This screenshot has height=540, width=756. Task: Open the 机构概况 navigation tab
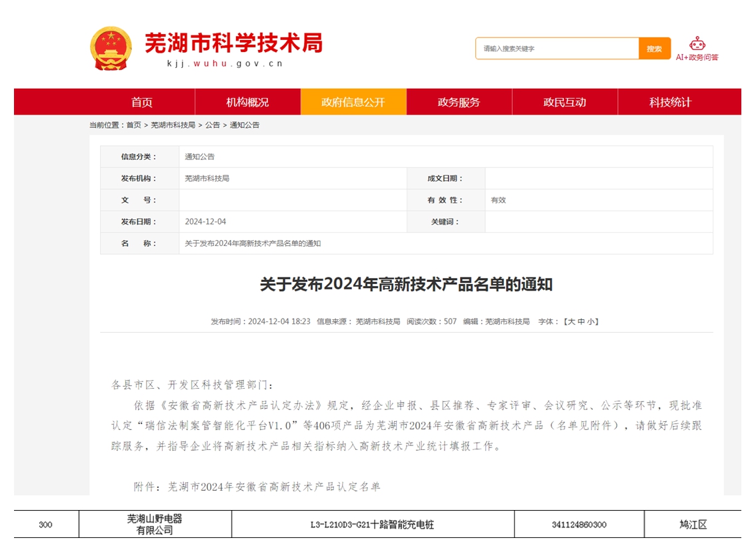pyautogui.click(x=247, y=102)
